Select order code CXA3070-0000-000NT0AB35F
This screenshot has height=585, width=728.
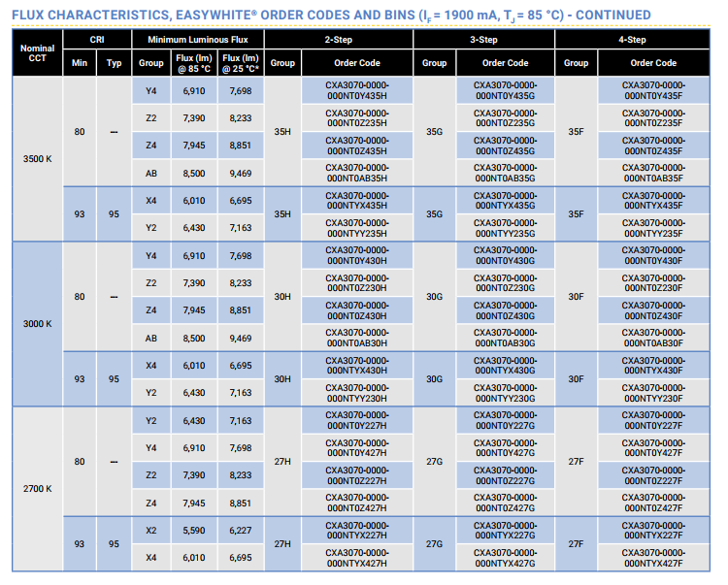[653, 173]
